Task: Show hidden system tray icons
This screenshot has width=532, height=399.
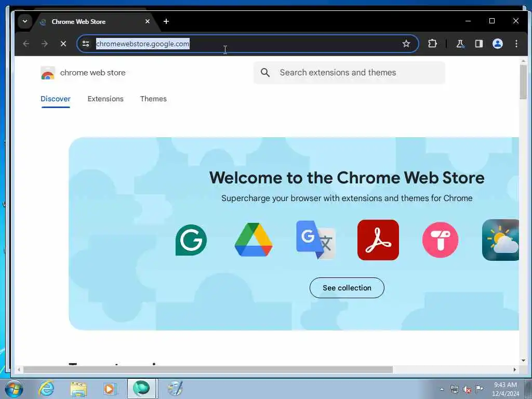Action: (442, 389)
